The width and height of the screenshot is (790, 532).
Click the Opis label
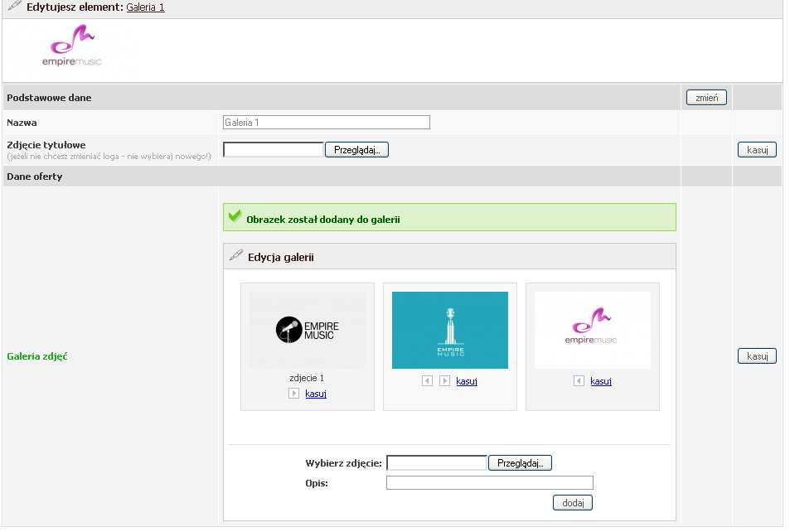(317, 483)
